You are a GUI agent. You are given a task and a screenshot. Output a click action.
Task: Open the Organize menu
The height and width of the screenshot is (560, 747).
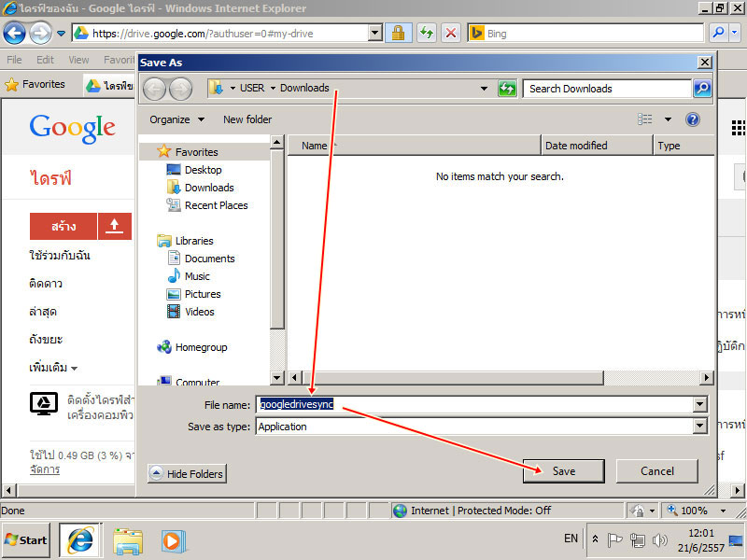pos(176,119)
